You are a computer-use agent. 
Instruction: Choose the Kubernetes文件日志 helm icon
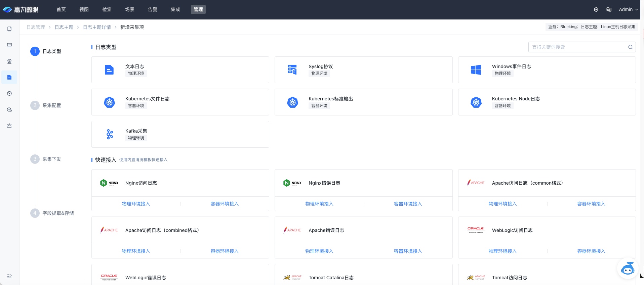click(109, 102)
